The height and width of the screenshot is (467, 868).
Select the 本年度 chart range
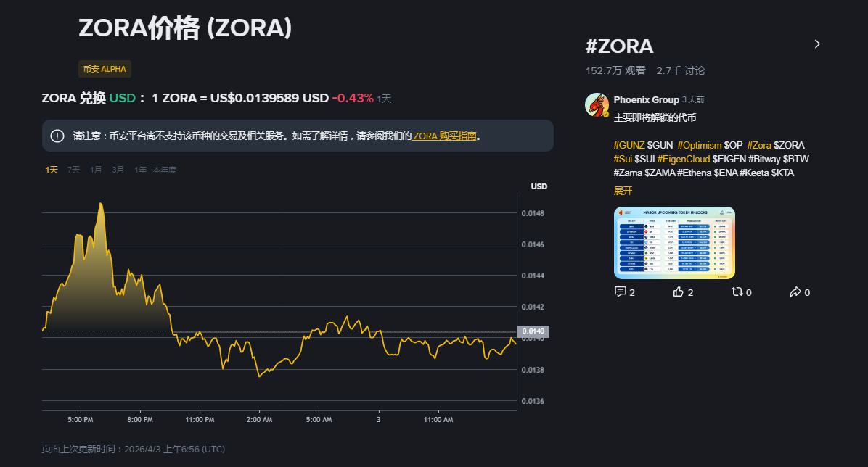(164, 170)
